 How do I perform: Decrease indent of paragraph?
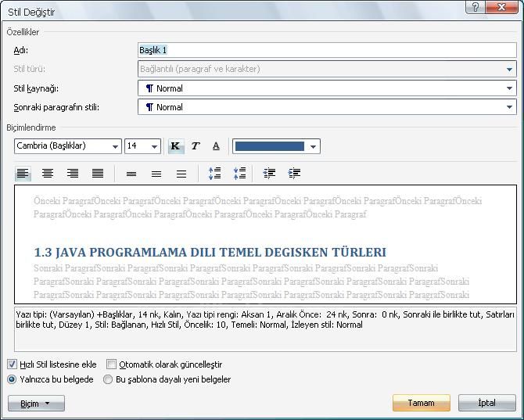pyautogui.click(x=269, y=174)
